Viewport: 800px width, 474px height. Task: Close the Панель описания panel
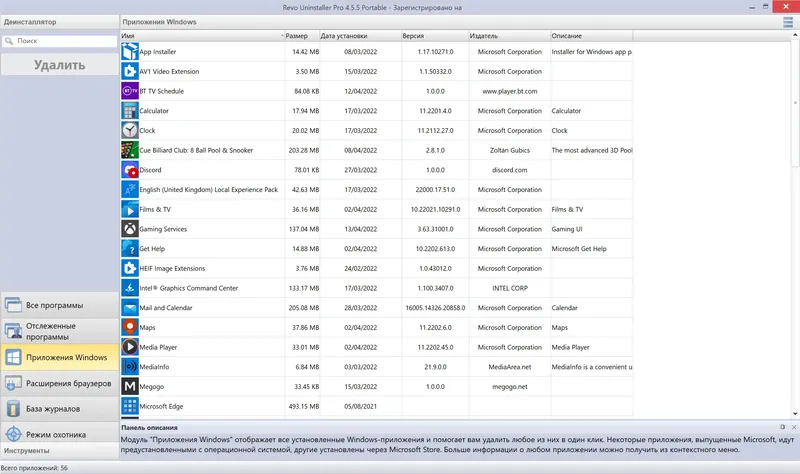(x=794, y=427)
